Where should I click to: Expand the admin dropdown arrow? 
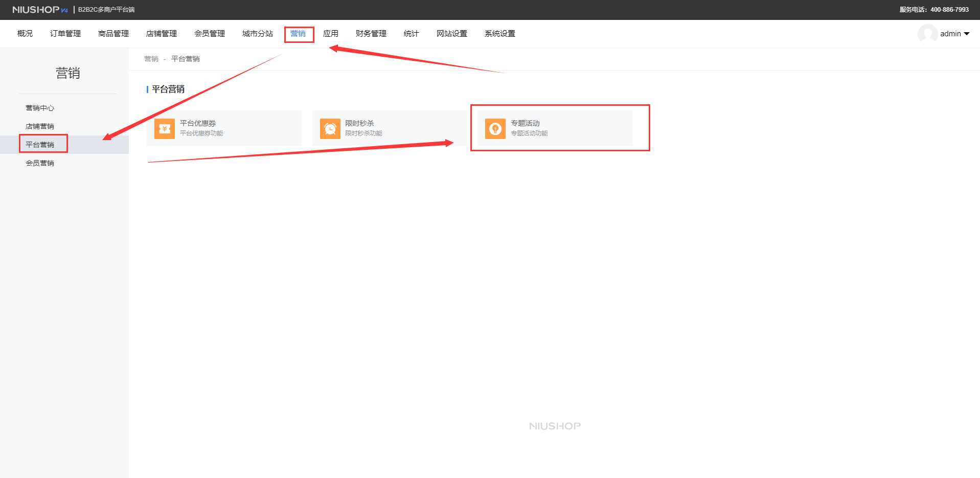tap(966, 34)
